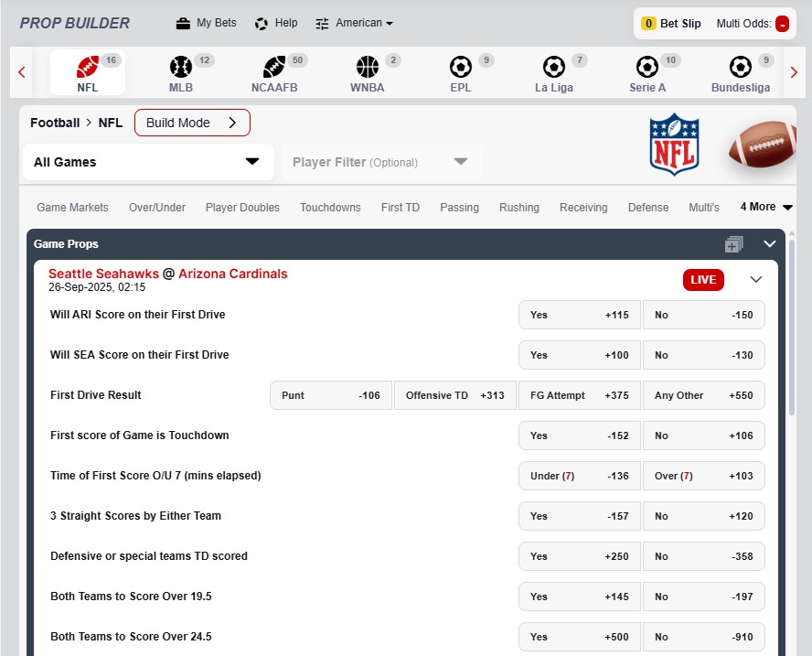Screen dimensions: 812x656
Task: Open the Player Filter dropdown
Action: (x=381, y=162)
